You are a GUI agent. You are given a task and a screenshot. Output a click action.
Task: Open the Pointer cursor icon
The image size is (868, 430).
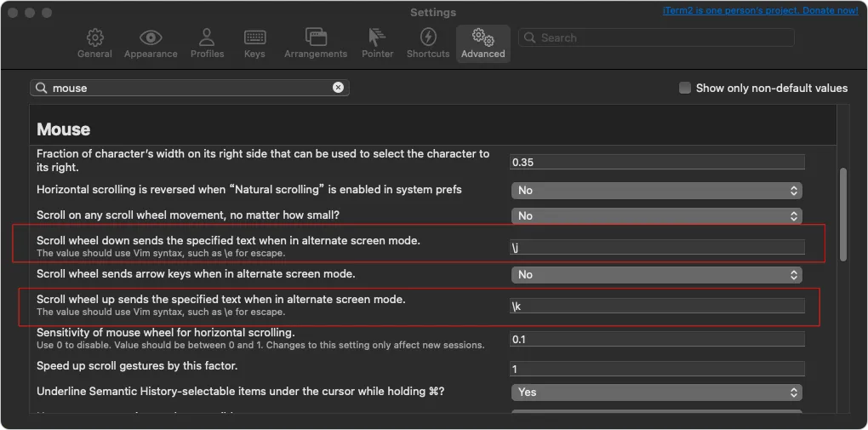click(377, 38)
